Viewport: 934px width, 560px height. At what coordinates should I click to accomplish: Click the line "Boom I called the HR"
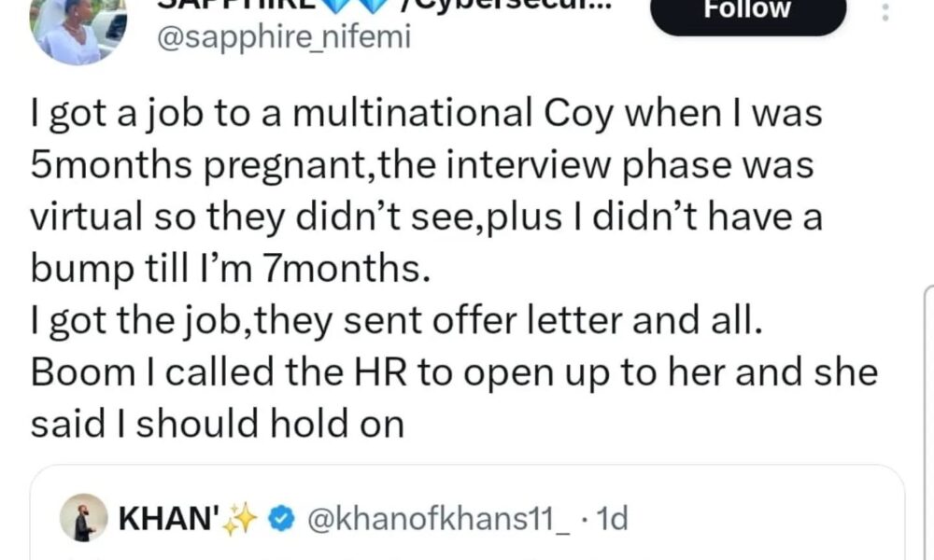[454, 373]
